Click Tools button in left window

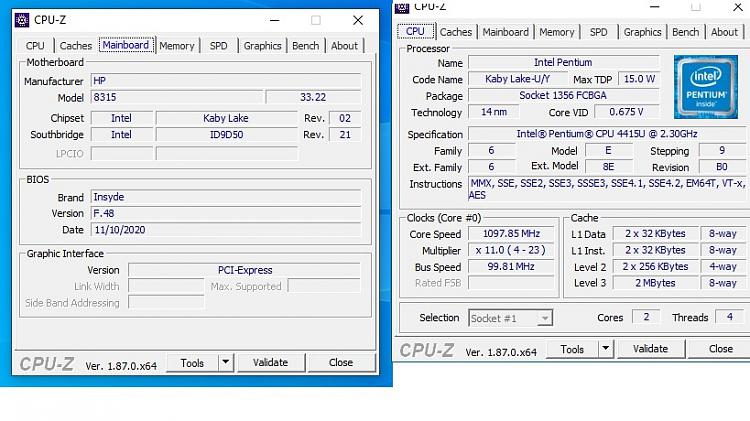192,363
